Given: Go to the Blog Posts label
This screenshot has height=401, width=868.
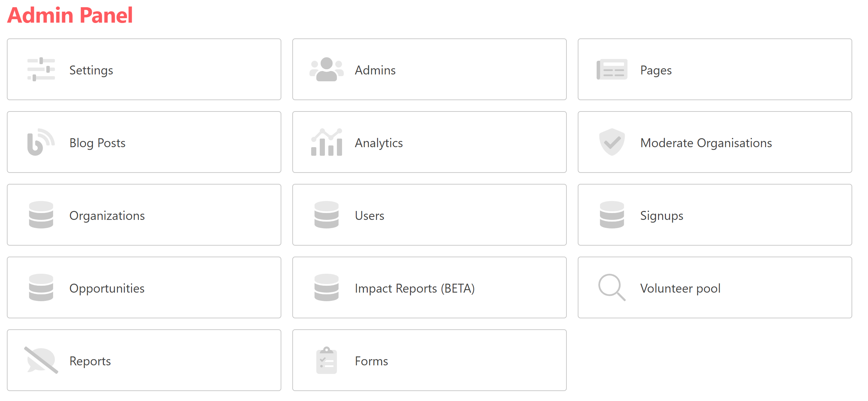Looking at the screenshot, I should [97, 143].
